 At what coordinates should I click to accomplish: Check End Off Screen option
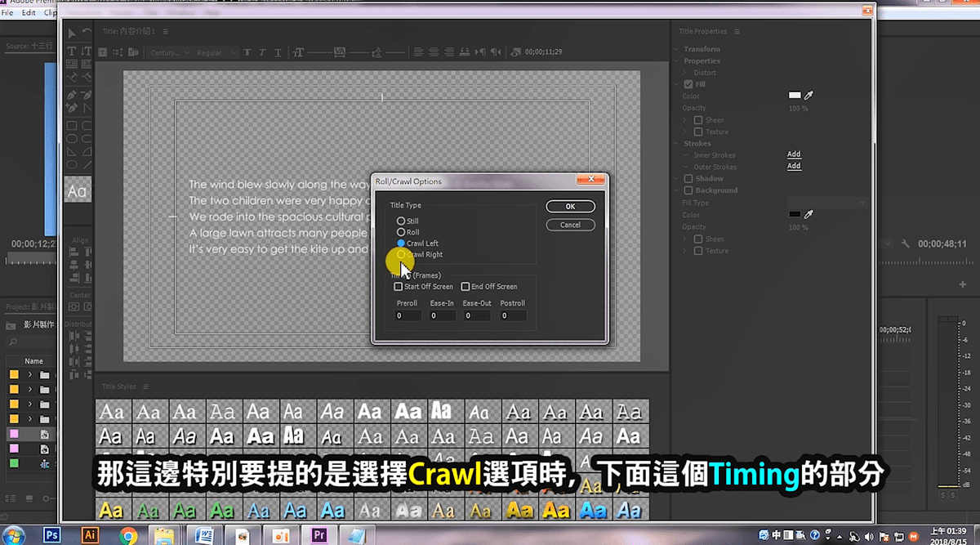(465, 287)
